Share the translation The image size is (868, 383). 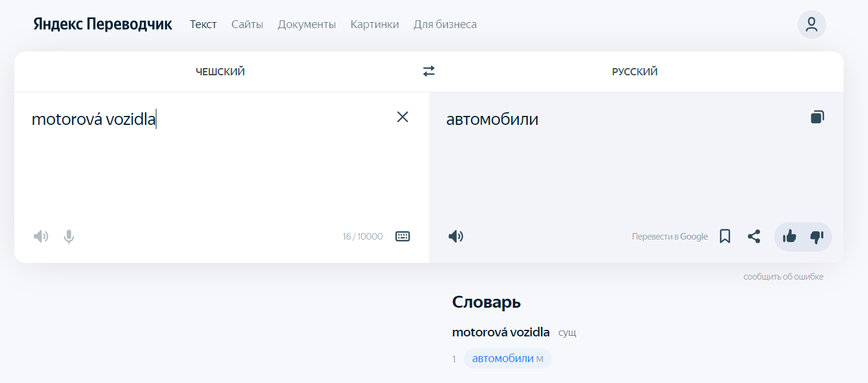[x=754, y=237]
